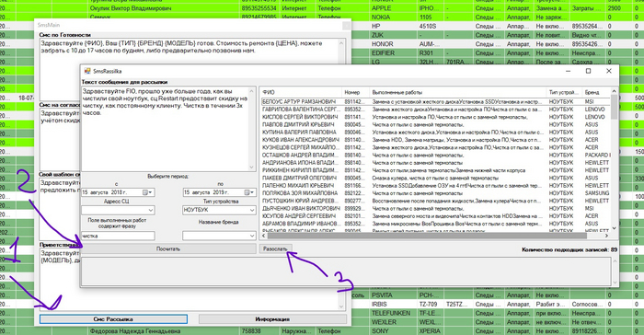Screen dimensions: 644x335
Task: Click the work phrase input field
Action: [x=119, y=236]
